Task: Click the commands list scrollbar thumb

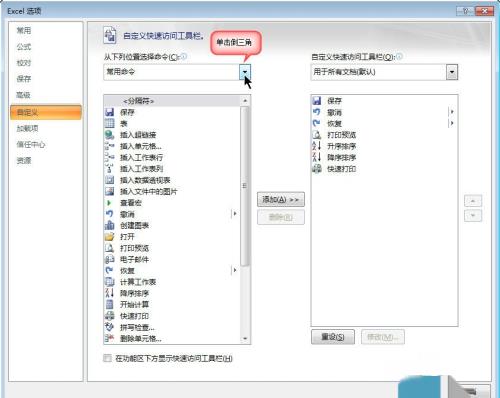Action: click(245, 186)
